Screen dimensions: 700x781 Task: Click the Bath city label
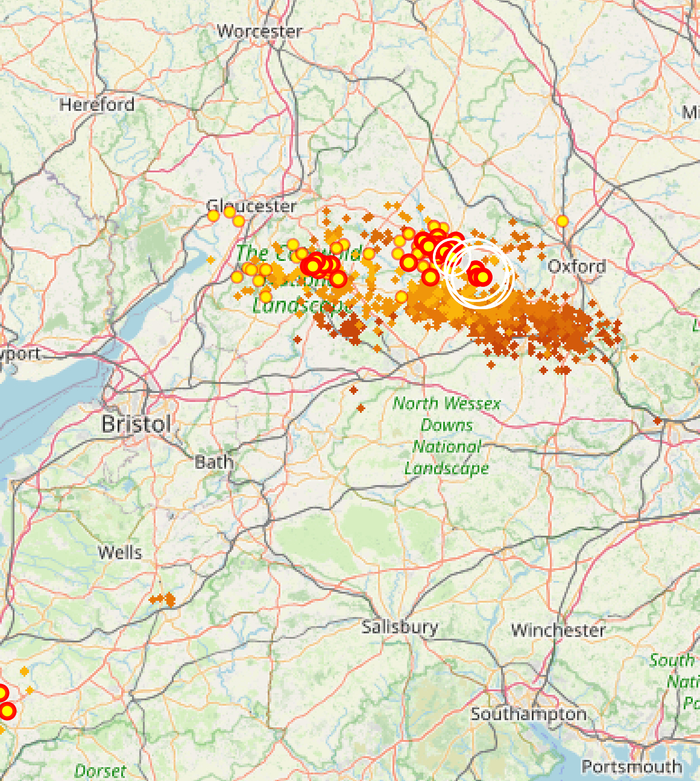pyautogui.click(x=214, y=463)
